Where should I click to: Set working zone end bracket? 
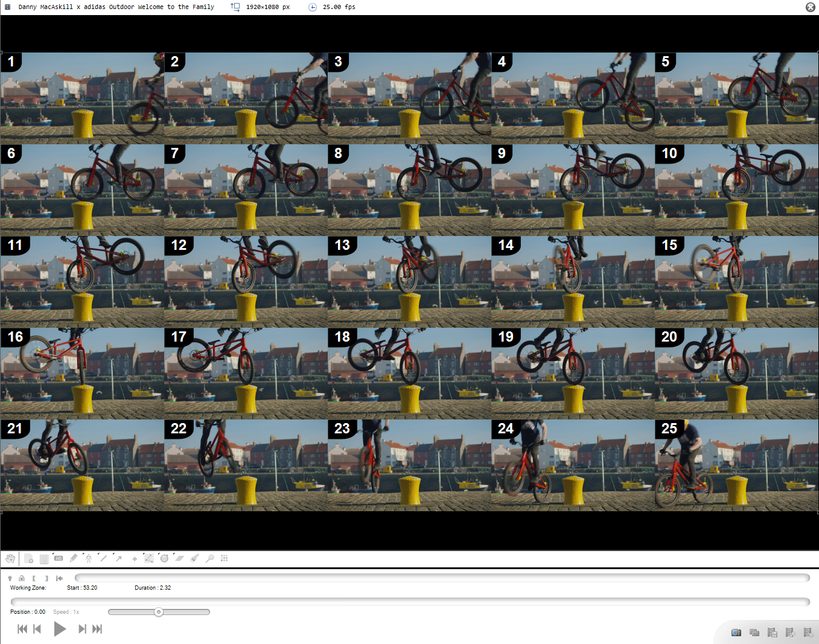point(46,578)
